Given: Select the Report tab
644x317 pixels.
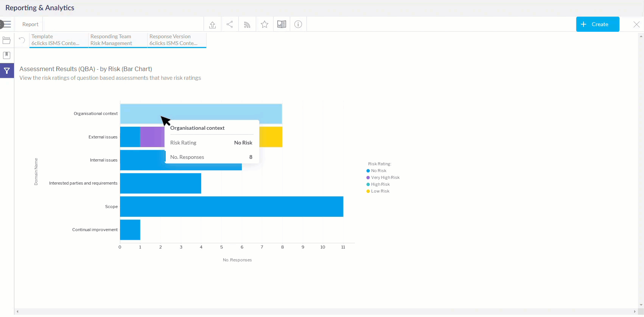Looking at the screenshot, I should click(30, 25).
